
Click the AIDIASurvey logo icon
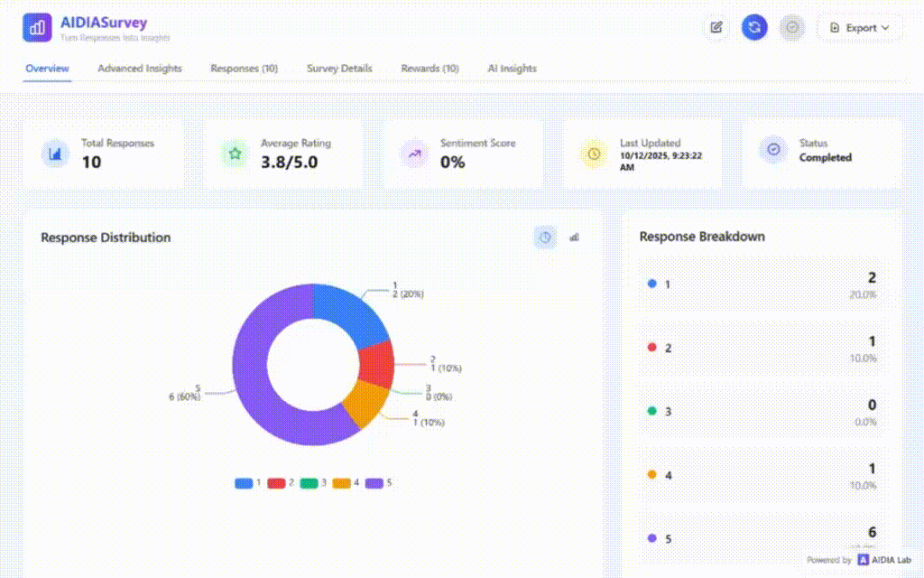tap(38, 28)
